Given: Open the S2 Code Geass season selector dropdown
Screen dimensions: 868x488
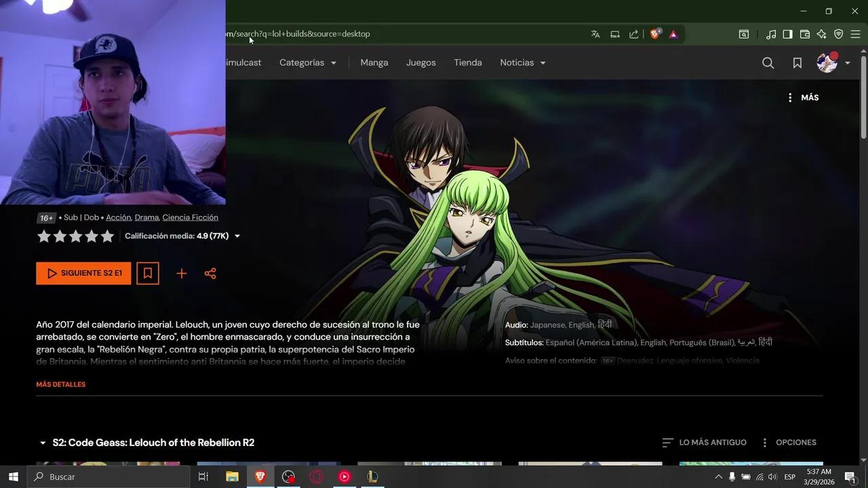Looking at the screenshot, I should [147, 443].
